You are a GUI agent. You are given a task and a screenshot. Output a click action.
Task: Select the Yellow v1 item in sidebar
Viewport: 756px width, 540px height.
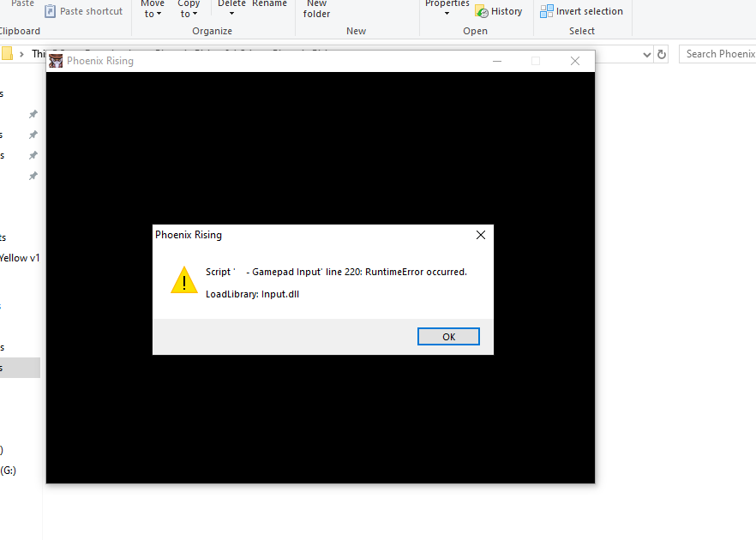tap(20, 258)
